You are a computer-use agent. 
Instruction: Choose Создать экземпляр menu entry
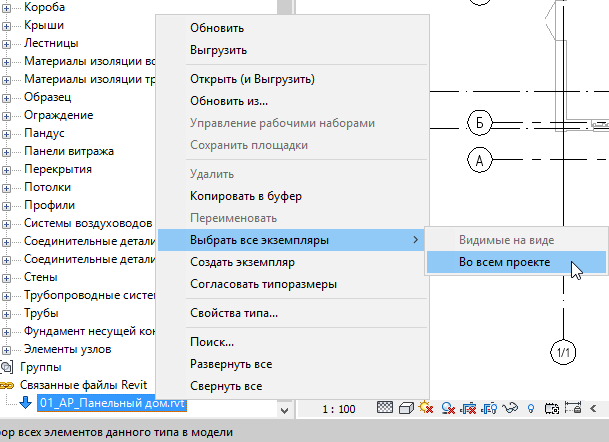coord(292,262)
